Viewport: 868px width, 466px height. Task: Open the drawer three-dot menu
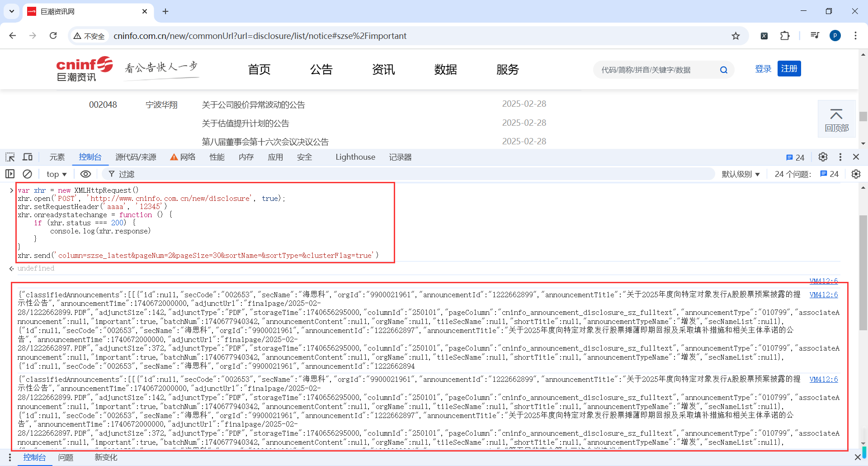point(9,457)
